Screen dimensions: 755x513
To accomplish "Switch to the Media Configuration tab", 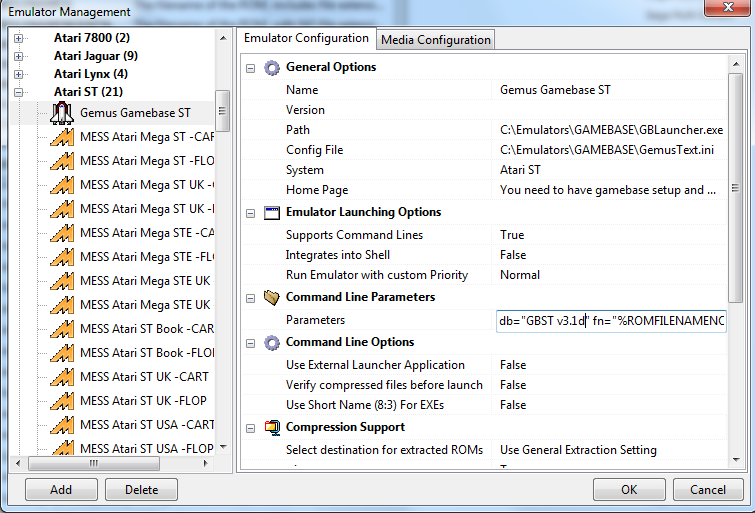I will pos(436,39).
